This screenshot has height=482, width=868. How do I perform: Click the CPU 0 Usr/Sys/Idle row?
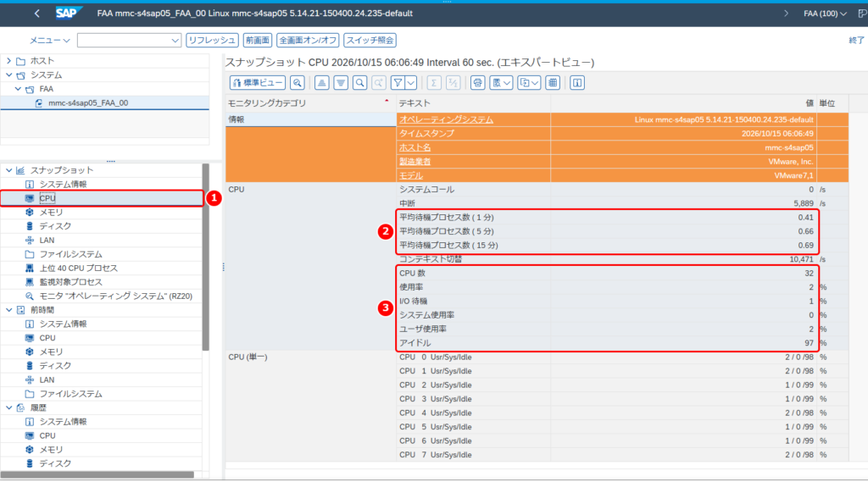click(622, 357)
